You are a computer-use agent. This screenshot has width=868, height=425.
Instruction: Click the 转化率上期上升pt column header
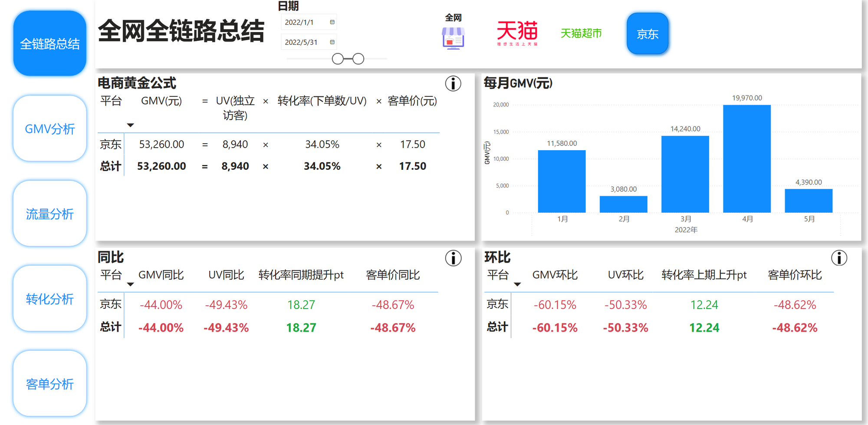pos(704,275)
